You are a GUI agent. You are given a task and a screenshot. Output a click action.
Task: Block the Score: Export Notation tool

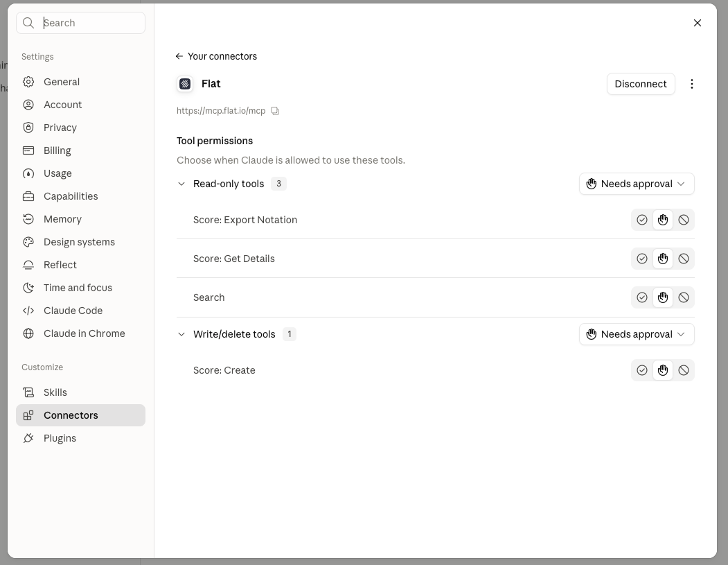click(x=684, y=220)
